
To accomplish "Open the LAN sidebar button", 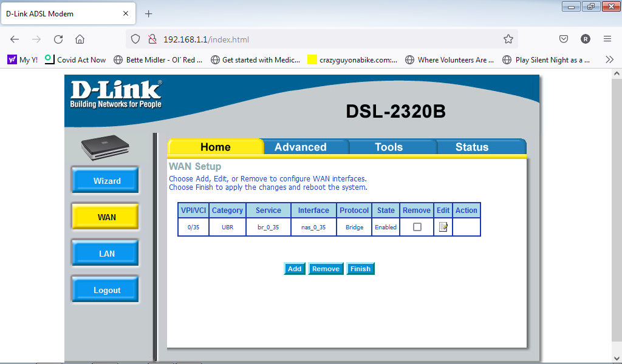I will point(106,254).
